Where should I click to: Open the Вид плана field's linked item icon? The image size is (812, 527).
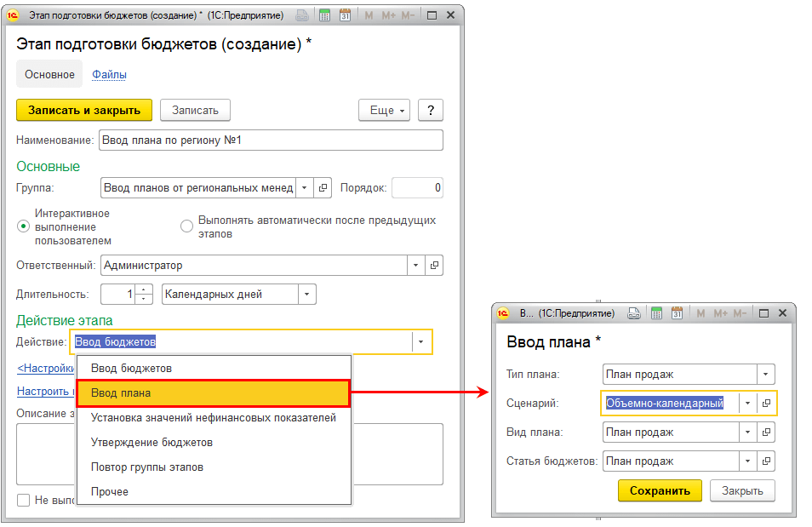(766, 432)
